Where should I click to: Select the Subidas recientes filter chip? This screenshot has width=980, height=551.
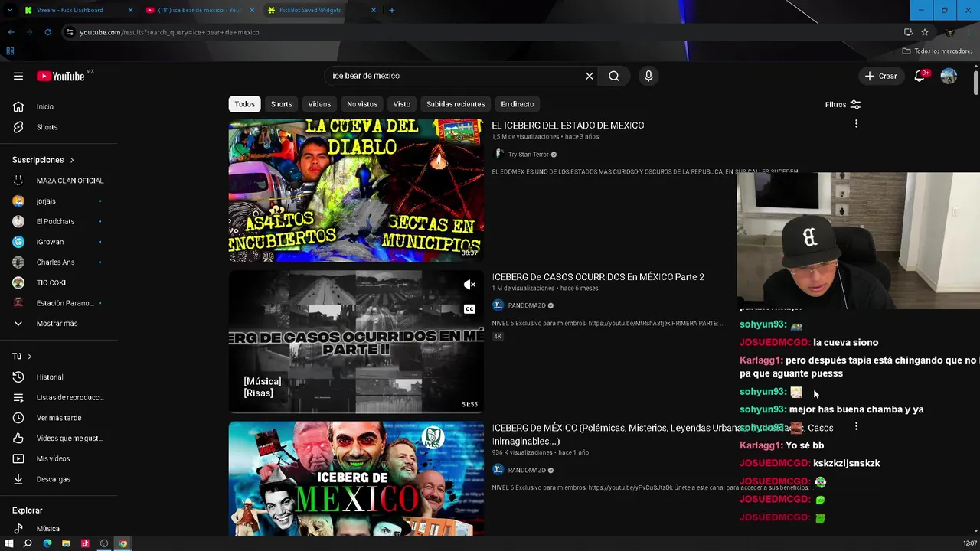click(456, 104)
